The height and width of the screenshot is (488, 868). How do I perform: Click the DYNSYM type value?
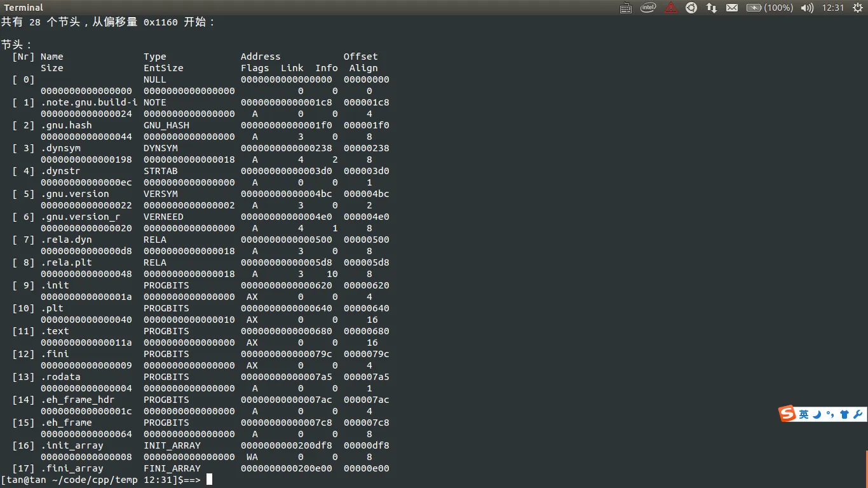[x=161, y=148]
